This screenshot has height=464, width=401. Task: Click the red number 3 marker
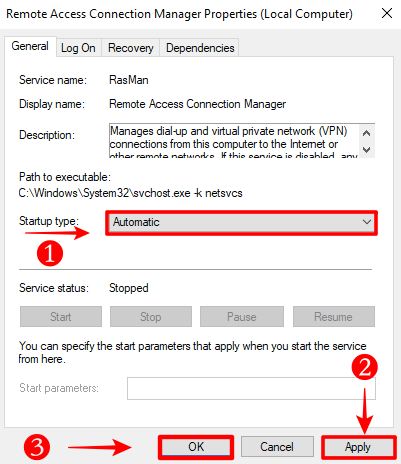pyautogui.click(x=37, y=447)
